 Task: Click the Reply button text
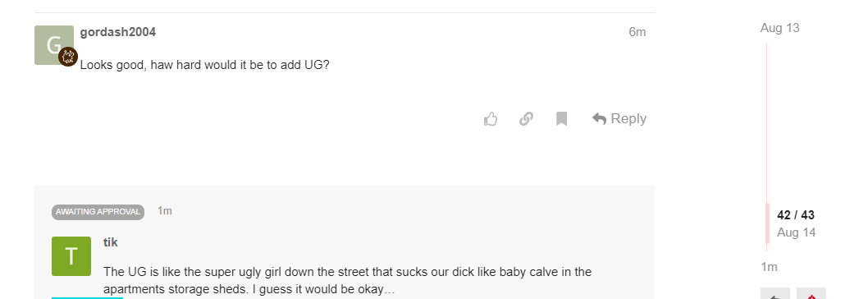628,119
